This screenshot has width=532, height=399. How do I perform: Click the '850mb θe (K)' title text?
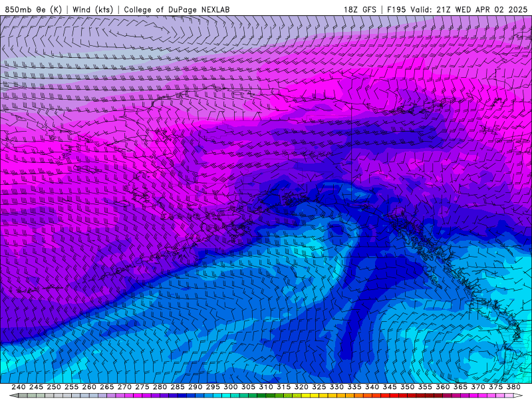33,9
